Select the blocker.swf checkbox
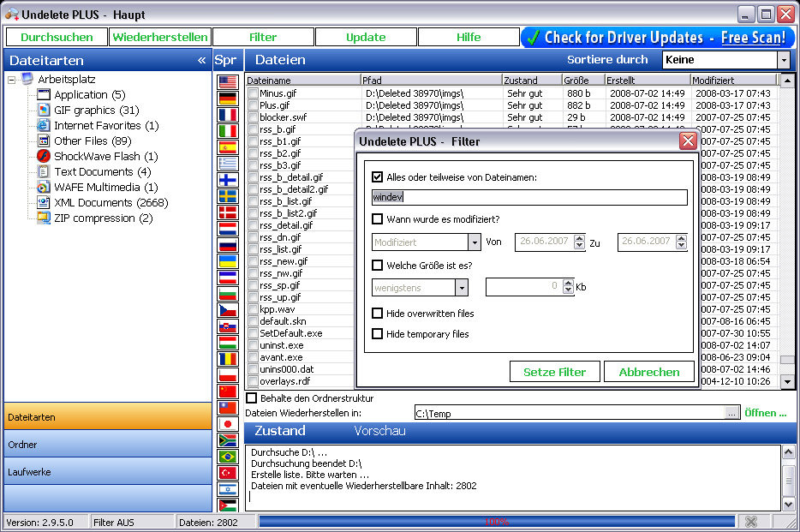 253,117
